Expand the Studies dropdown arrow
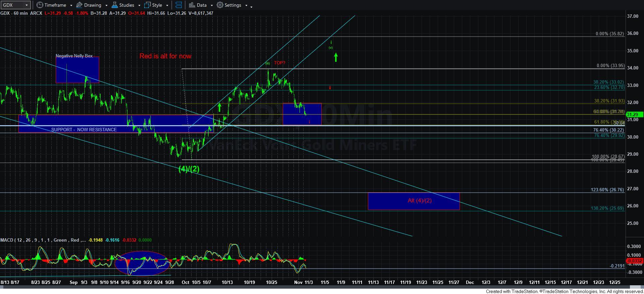The image size is (644, 294). point(139,5)
